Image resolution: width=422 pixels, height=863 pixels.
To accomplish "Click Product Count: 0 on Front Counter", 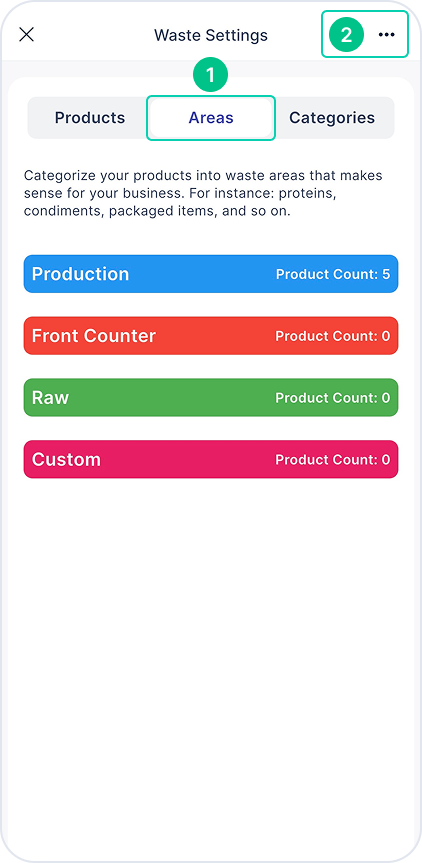I will point(333,336).
